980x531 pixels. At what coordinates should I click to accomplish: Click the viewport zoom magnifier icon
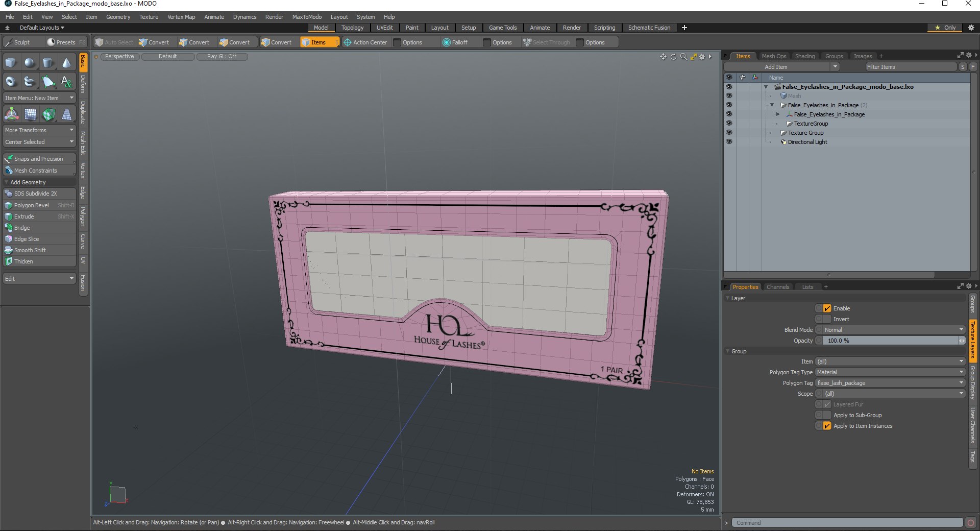click(683, 57)
